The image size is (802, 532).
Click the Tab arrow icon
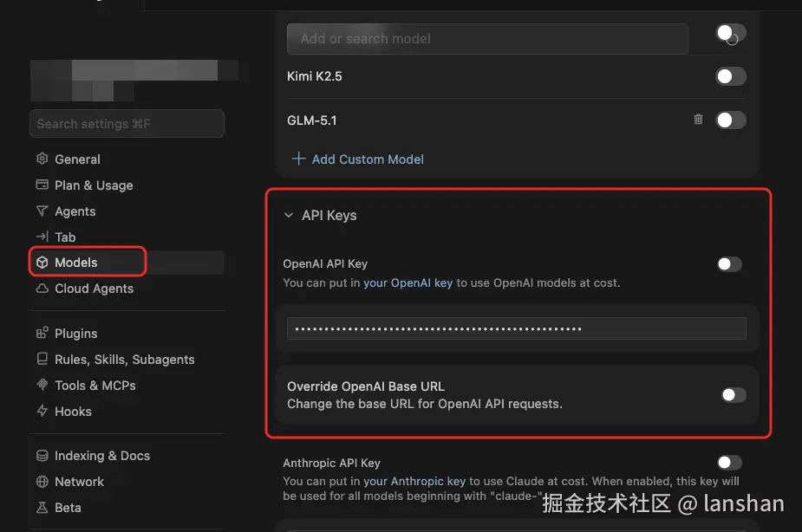(x=42, y=237)
